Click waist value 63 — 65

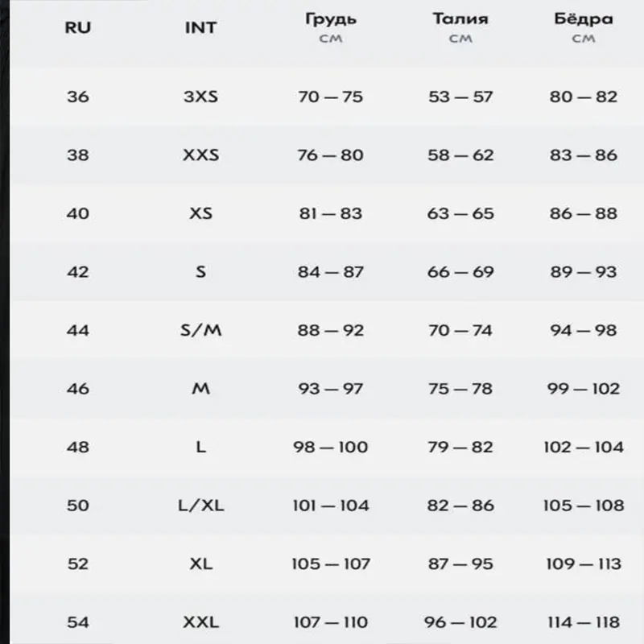tap(460, 213)
